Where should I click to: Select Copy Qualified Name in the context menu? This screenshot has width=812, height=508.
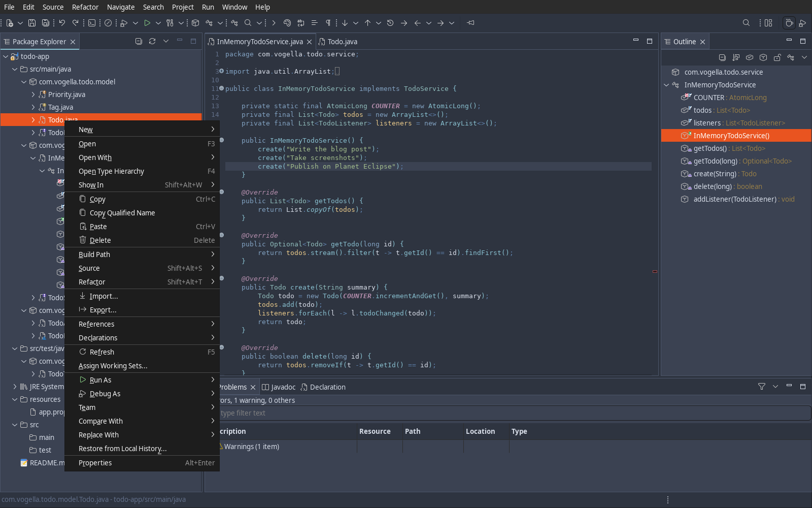tap(142, 213)
